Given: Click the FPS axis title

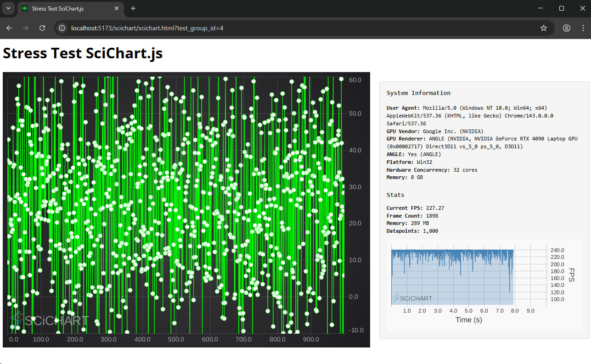Looking at the screenshot, I should [572, 275].
